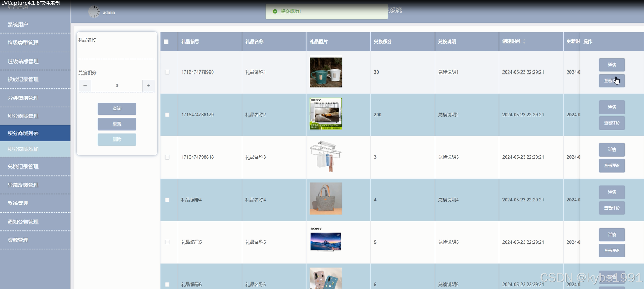Image resolution: width=644 pixels, height=289 pixels.
Task: Expand 垃圾类型管理 sidebar menu
Action: pos(35,43)
